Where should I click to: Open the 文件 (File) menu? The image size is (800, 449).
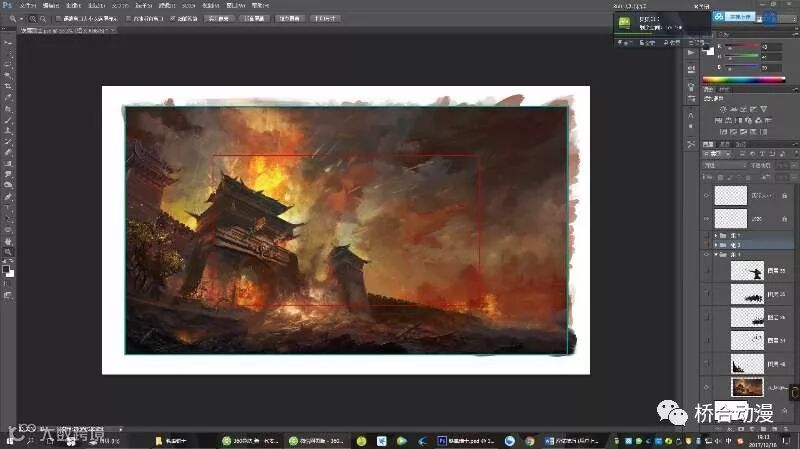(x=28, y=5)
